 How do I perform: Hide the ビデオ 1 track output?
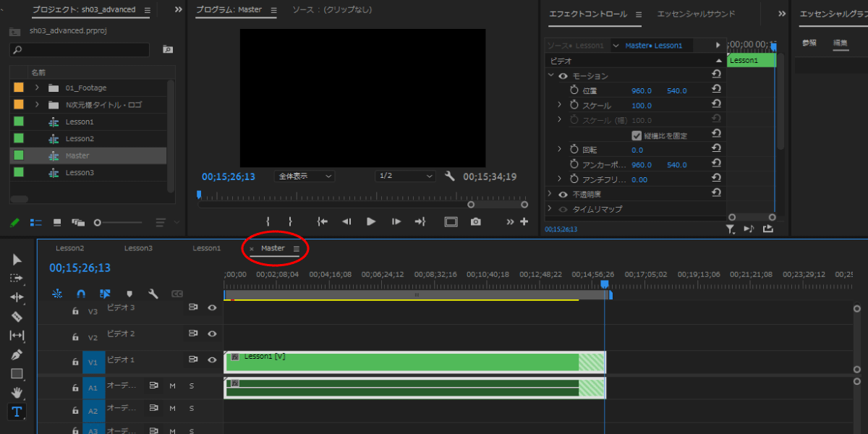point(212,359)
